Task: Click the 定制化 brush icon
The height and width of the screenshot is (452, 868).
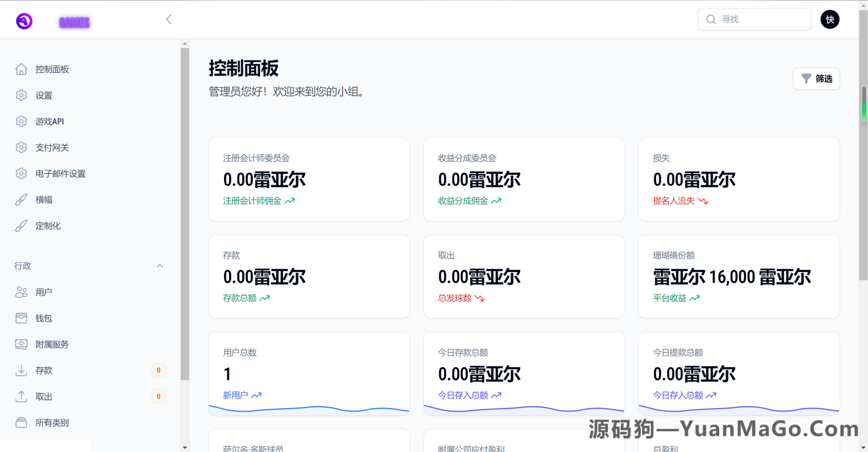Action: (x=21, y=225)
